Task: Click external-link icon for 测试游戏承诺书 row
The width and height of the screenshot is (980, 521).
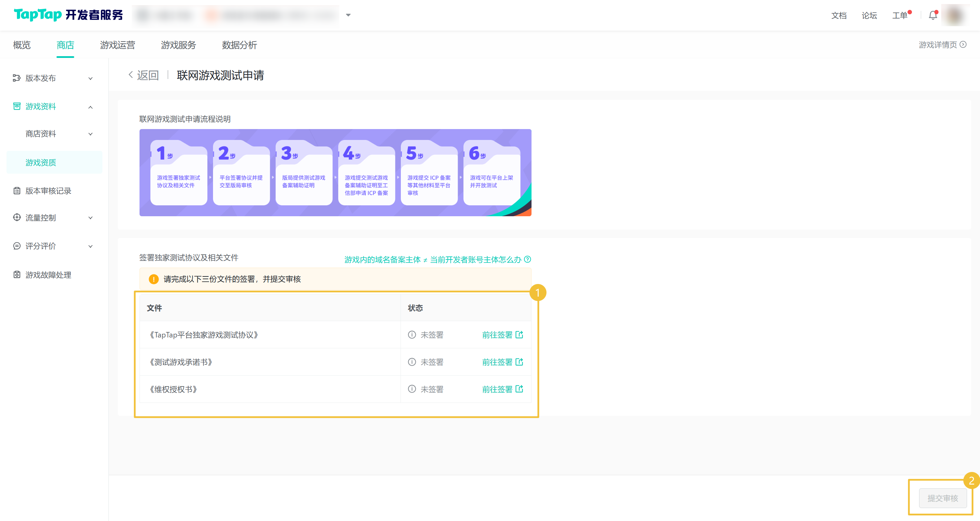Action: pos(519,362)
